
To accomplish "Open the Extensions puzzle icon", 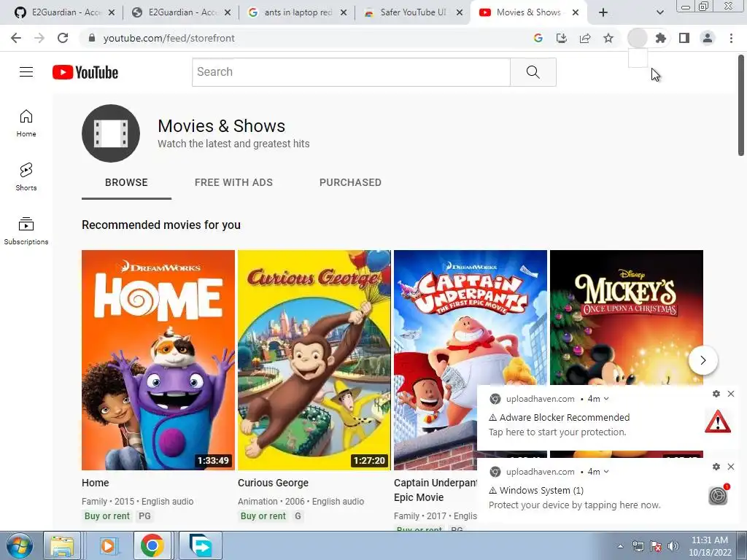I will [x=661, y=38].
